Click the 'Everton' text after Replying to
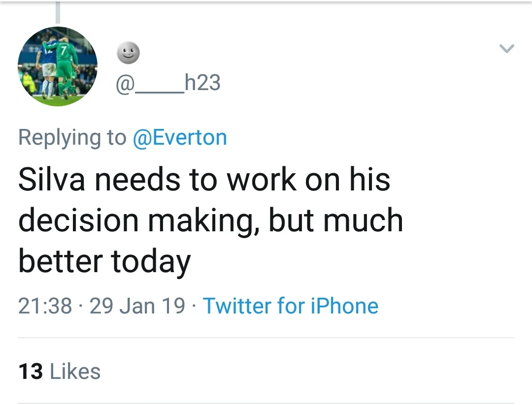This screenshot has height=405, width=532. 190,137
